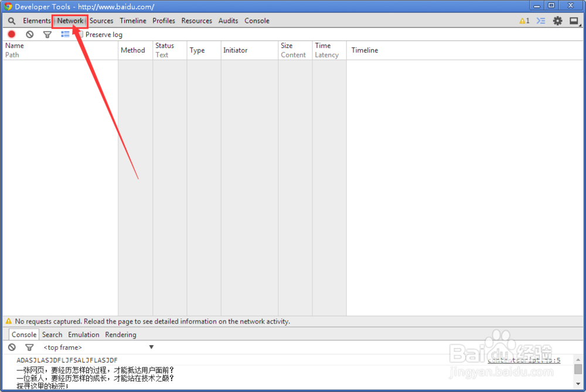Open the Audits tab
The height and width of the screenshot is (392, 586).
[x=229, y=21]
